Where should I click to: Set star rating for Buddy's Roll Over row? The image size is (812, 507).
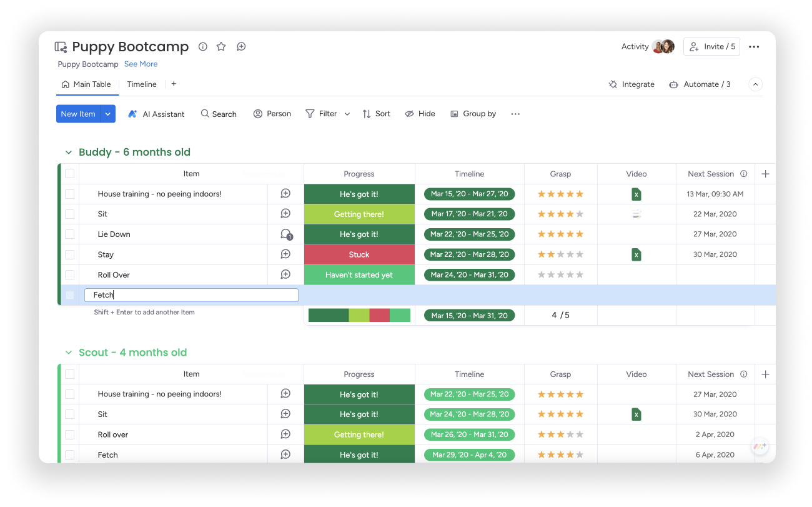560,274
